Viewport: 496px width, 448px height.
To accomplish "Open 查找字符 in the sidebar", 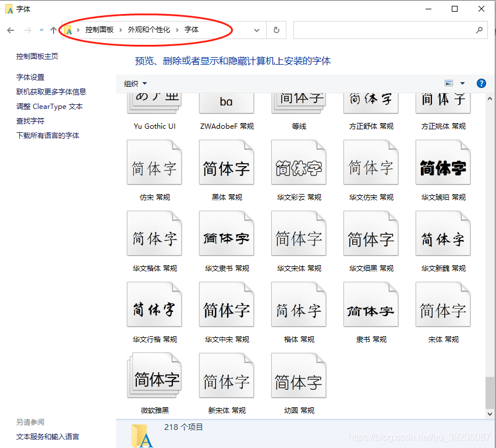I will [30, 121].
